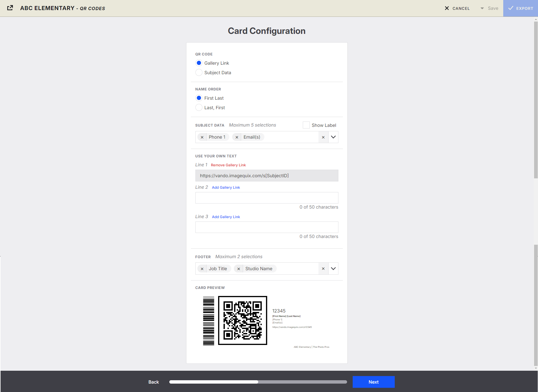Click the Job Title tag label

[x=218, y=269]
